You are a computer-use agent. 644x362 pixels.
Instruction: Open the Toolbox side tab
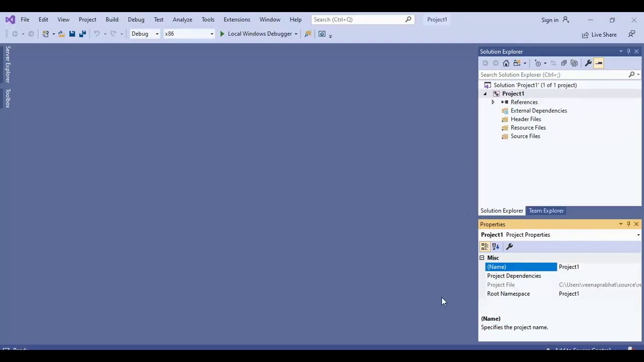click(8, 98)
